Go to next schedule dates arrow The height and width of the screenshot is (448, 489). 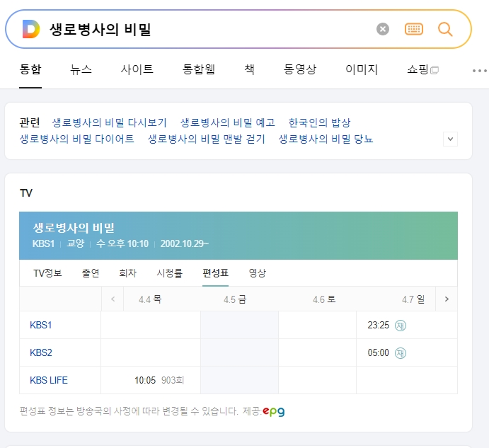(x=447, y=299)
